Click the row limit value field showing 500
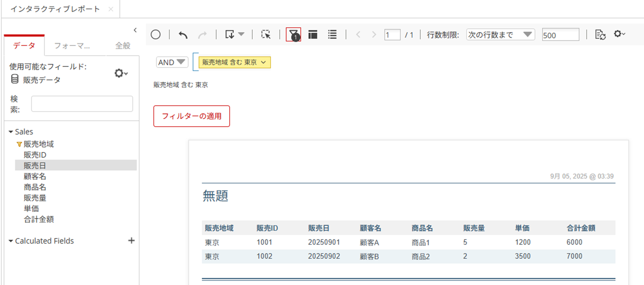 [x=560, y=35]
